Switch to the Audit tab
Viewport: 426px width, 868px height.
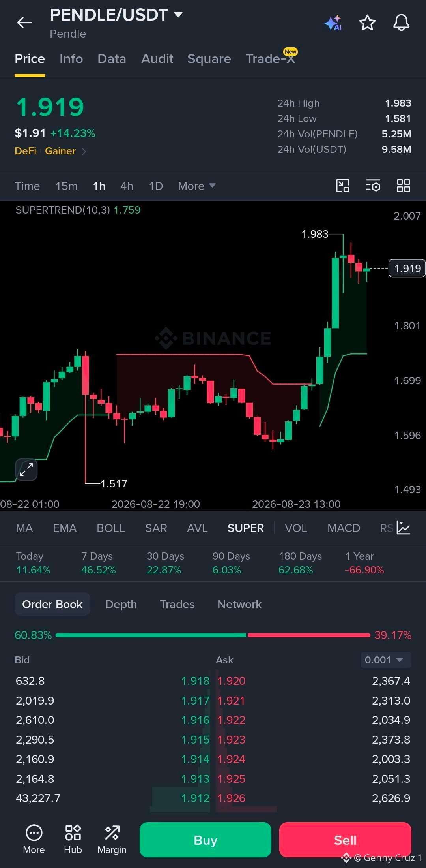click(x=157, y=59)
